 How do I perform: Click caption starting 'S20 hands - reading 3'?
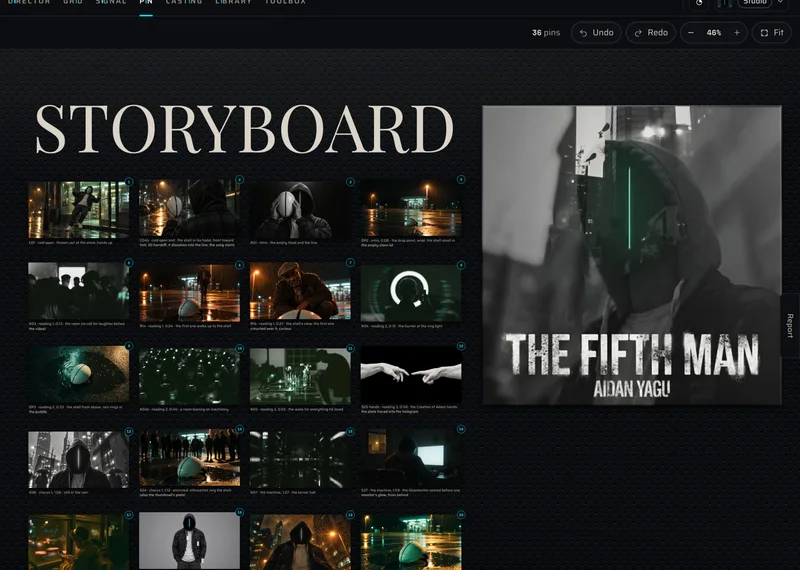(x=410, y=409)
